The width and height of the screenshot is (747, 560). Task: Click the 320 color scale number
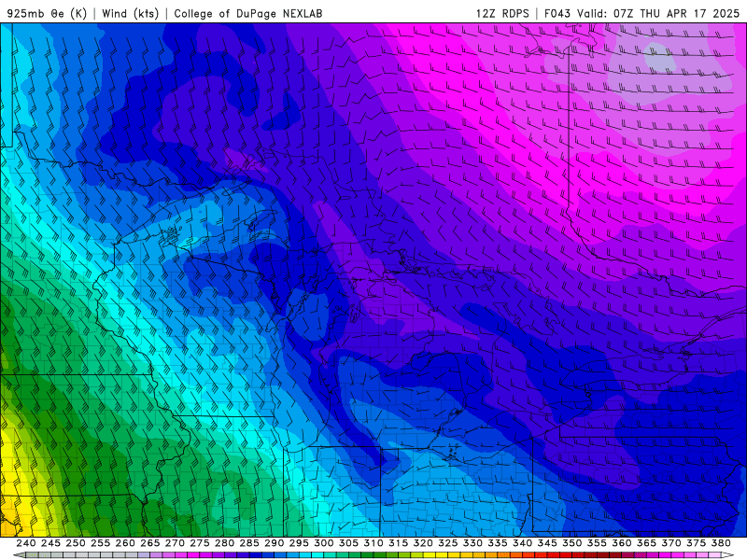pos(423,543)
